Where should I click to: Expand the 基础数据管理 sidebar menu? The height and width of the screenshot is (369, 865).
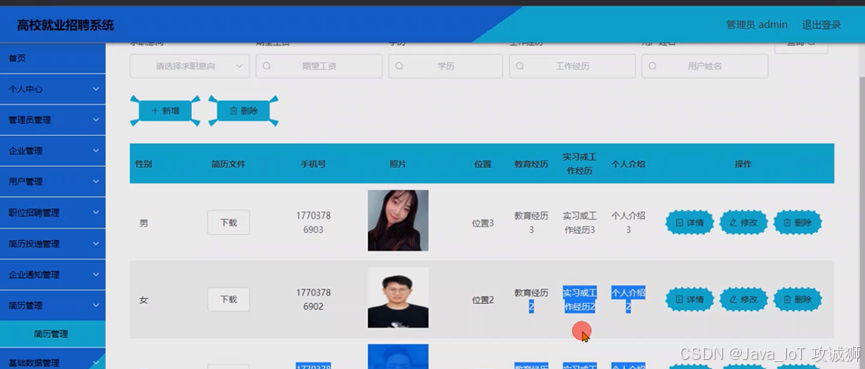click(x=52, y=362)
